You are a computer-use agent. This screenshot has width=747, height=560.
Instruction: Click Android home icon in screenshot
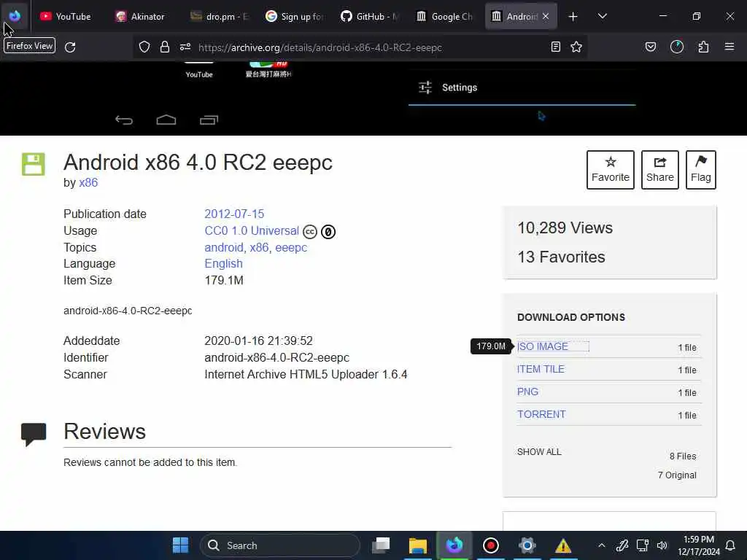pos(166,120)
